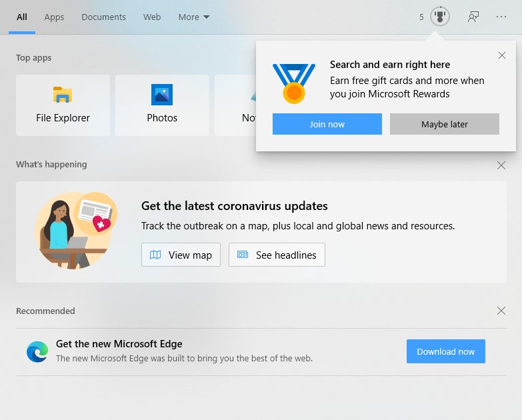Switch to the All tab

pyautogui.click(x=22, y=17)
